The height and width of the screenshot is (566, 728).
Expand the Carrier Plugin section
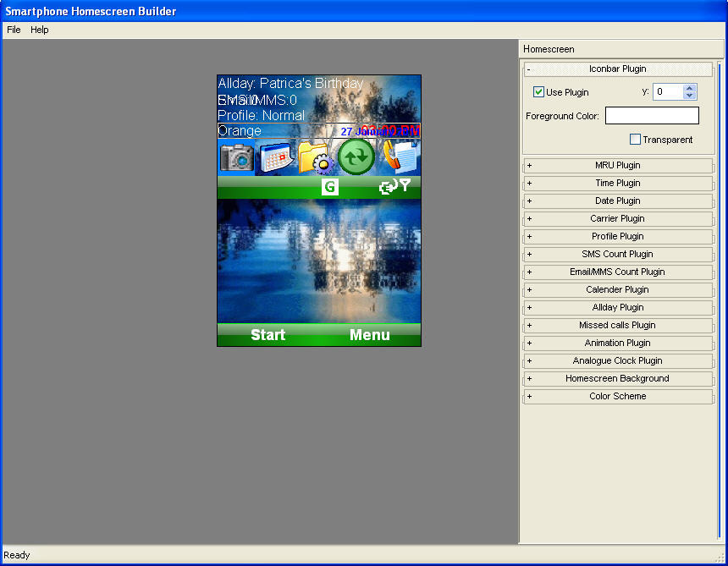[x=617, y=218]
